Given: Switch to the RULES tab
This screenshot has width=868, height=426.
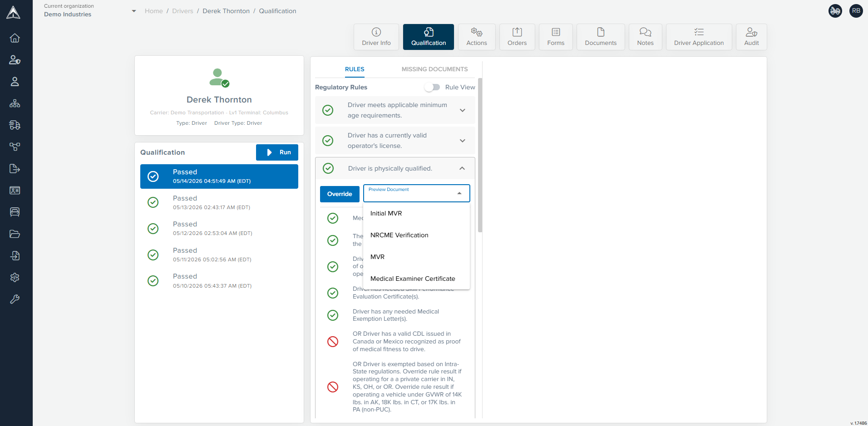Looking at the screenshot, I should 355,69.
